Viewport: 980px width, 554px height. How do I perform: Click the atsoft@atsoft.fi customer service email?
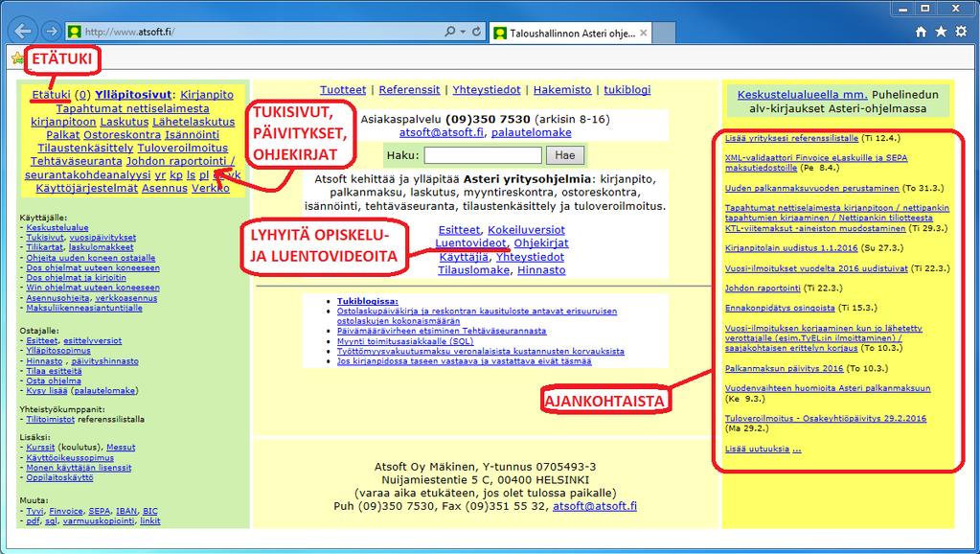[443, 133]
